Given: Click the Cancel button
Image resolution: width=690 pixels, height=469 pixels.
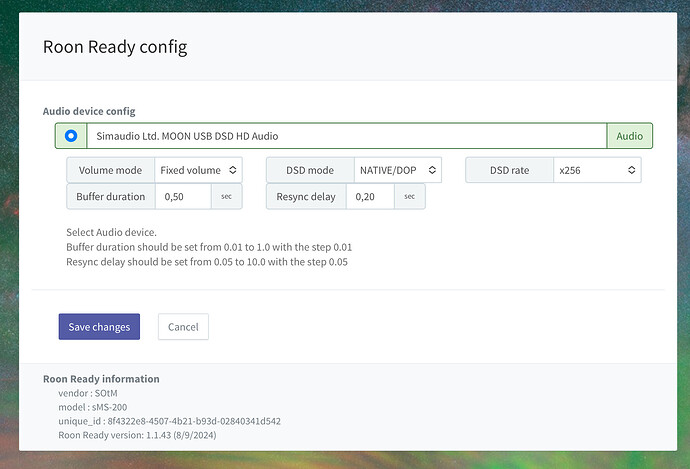Looking at the screenshot, I should click(184, 326).
